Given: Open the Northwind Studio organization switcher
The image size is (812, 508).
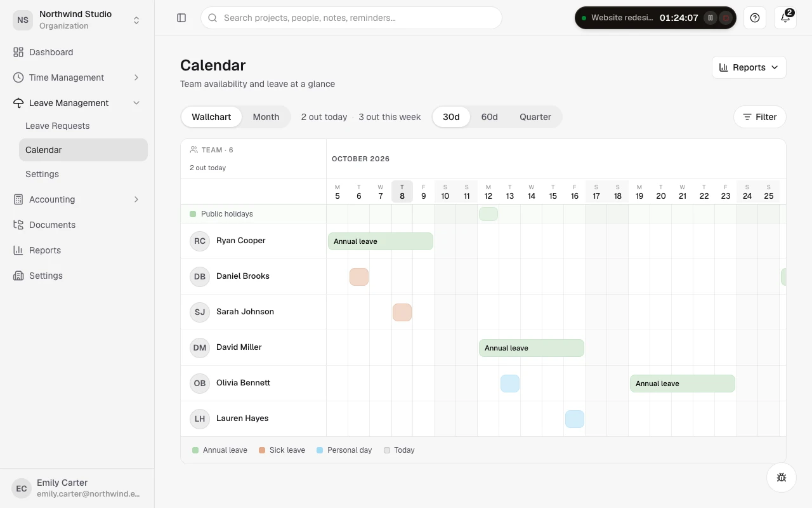Looking at the screenshot, I should click(77, 20).
